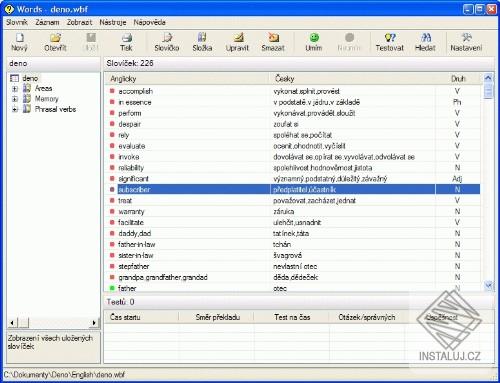The image size is (500, 383).
Task: Open the Nápověda menu
Action: 149,22
